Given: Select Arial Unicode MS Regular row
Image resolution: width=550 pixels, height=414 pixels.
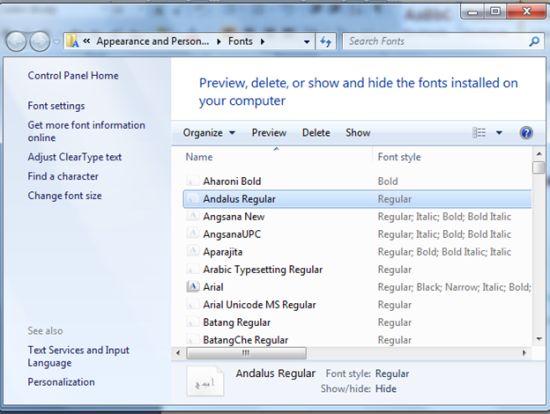Looking at the screenshot, I should click(357, 305).
